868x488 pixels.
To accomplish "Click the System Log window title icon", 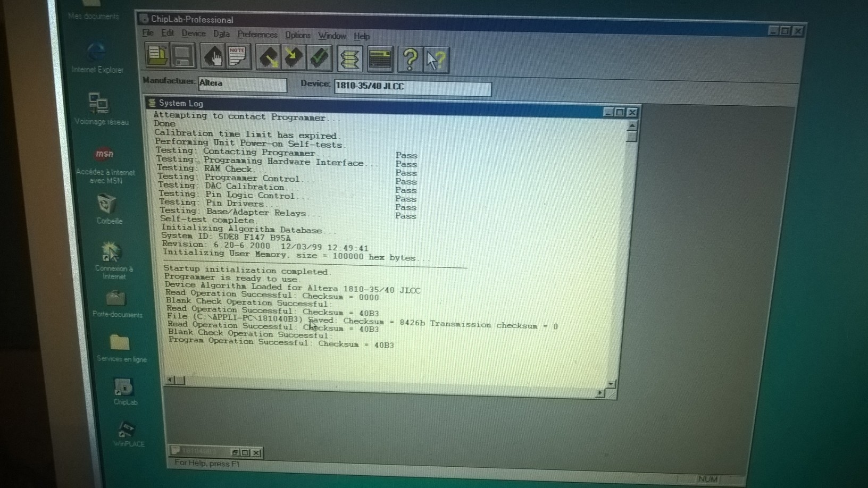I will 152,103.
